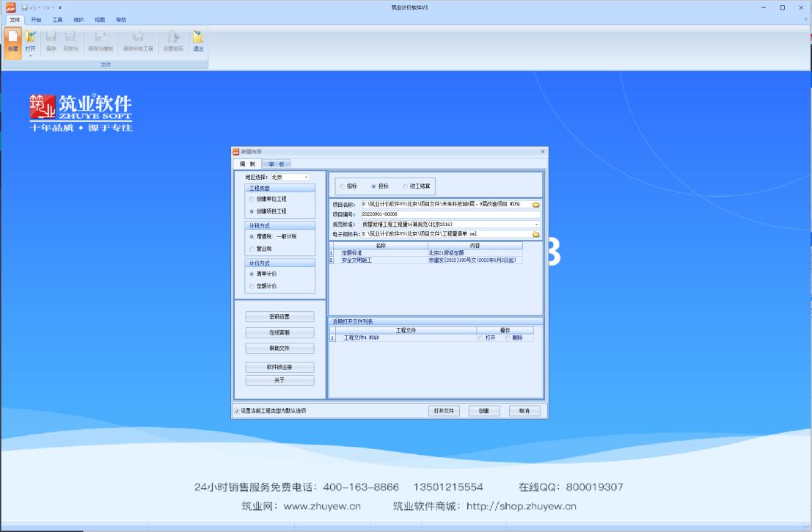The width and height of the screenshot is (812, 532).
Task: Click the 在线客服 button
Action: point(279,332)
